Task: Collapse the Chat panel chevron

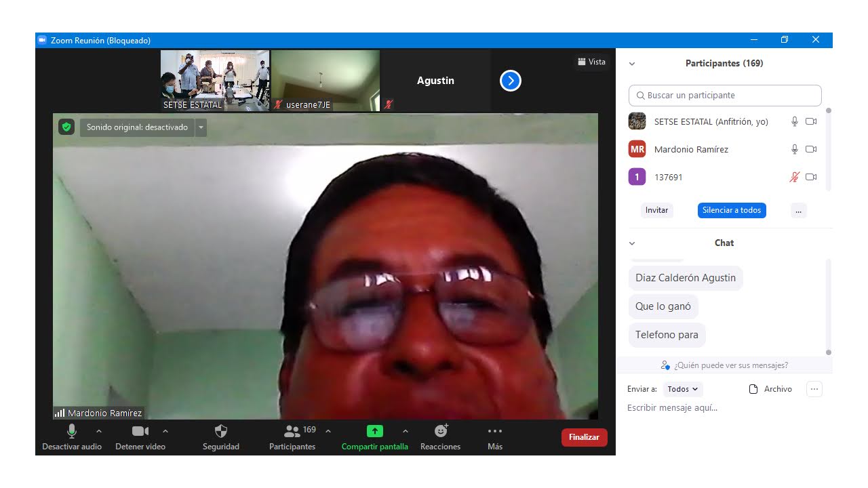Action: pos(632,243)
